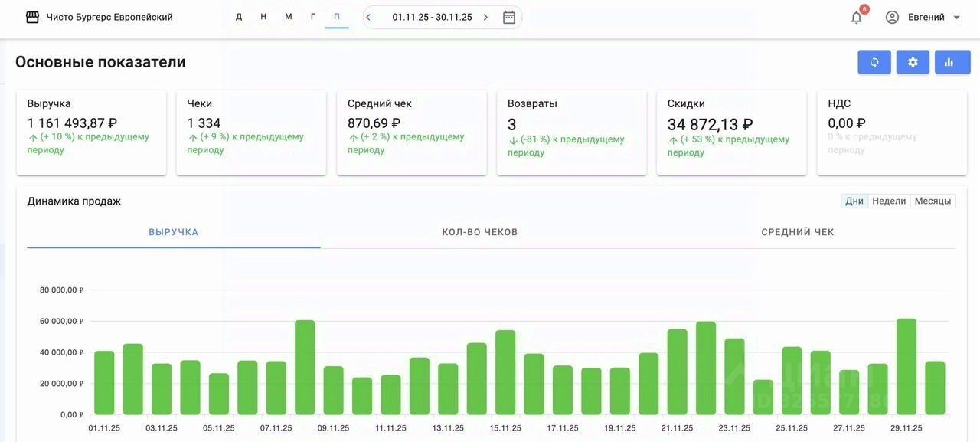The width and height of the screenshot is (980, 442).
Task: Switch to the Средний чек tab
Action: coord(797,232)
